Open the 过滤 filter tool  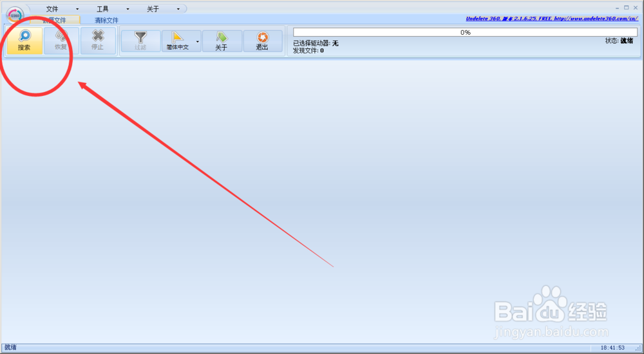tap(141, 41)
